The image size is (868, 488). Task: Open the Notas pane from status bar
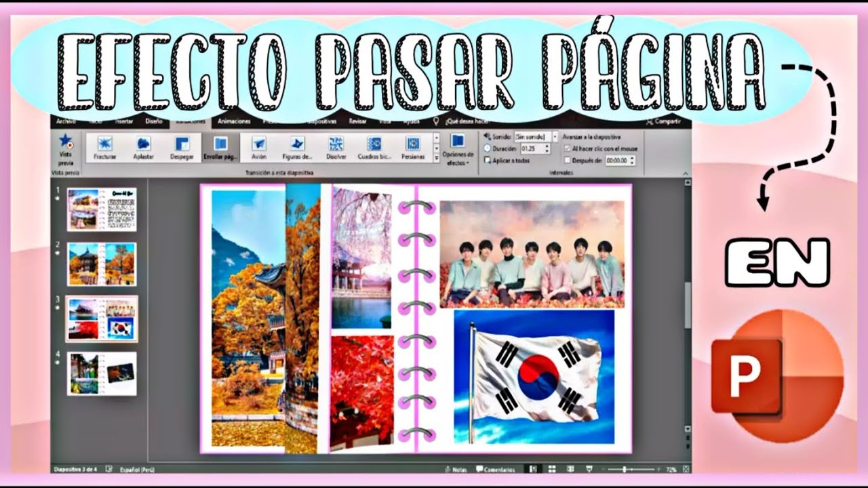455,469
